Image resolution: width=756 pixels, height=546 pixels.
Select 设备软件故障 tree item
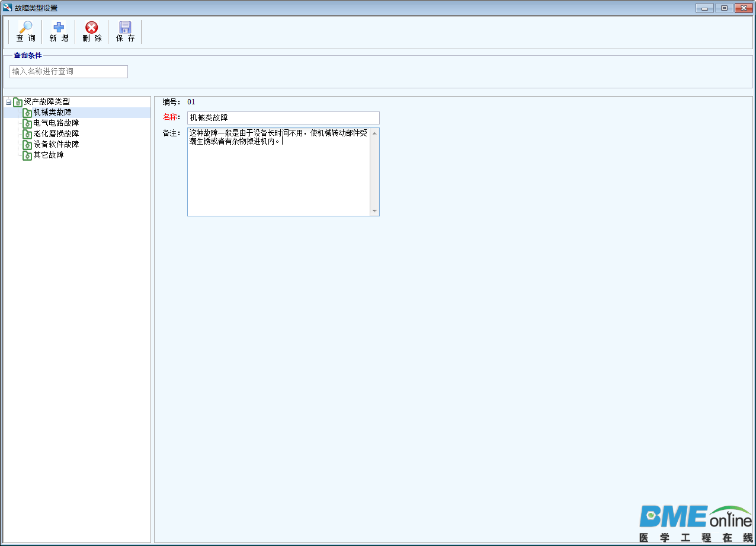coord(56,145)
